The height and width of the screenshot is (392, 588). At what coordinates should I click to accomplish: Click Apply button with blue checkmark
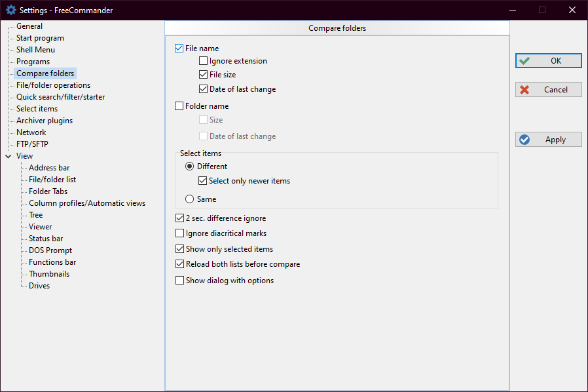548,140
